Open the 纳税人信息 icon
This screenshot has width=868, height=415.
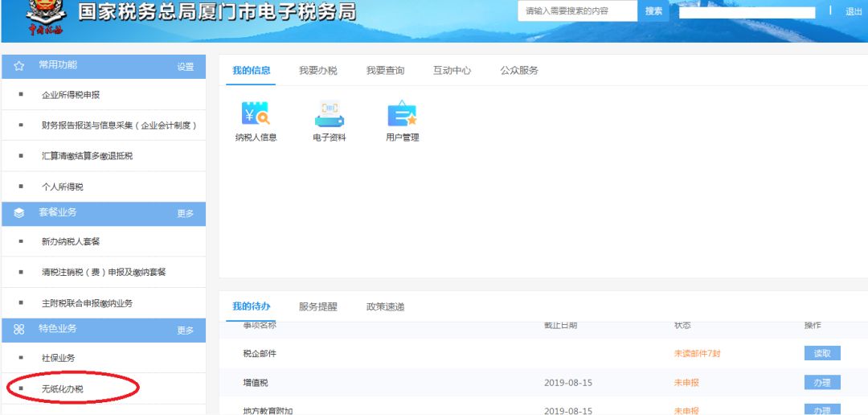pyautogui.click(x=256, y=115)
